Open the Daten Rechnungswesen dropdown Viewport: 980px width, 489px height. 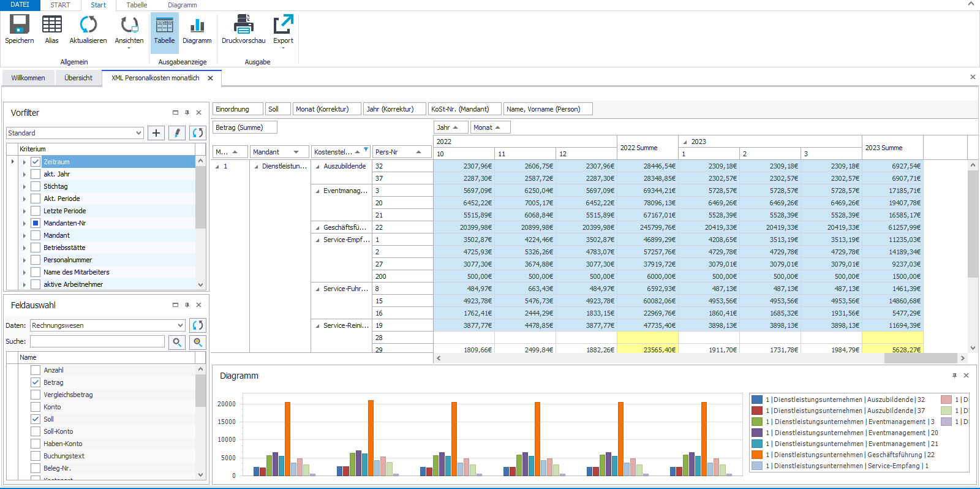tap(180, 325)
